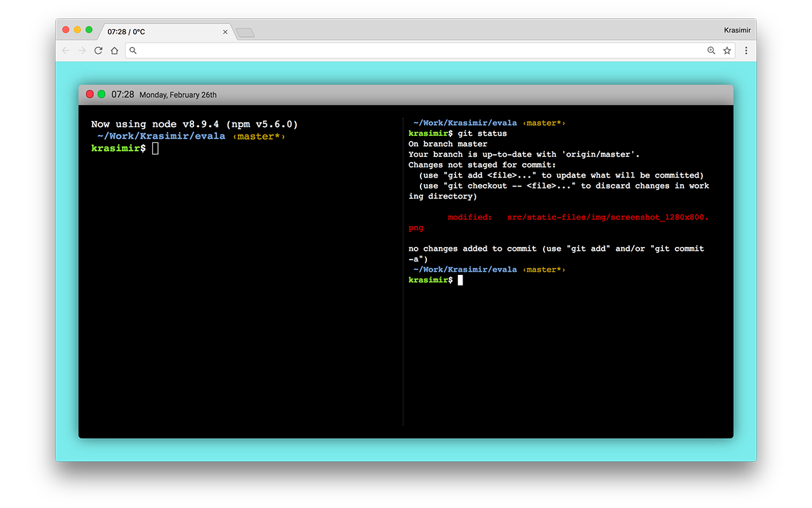
Task: Click the green dot on the terminal title bar
Action: (x=101, y=94)
